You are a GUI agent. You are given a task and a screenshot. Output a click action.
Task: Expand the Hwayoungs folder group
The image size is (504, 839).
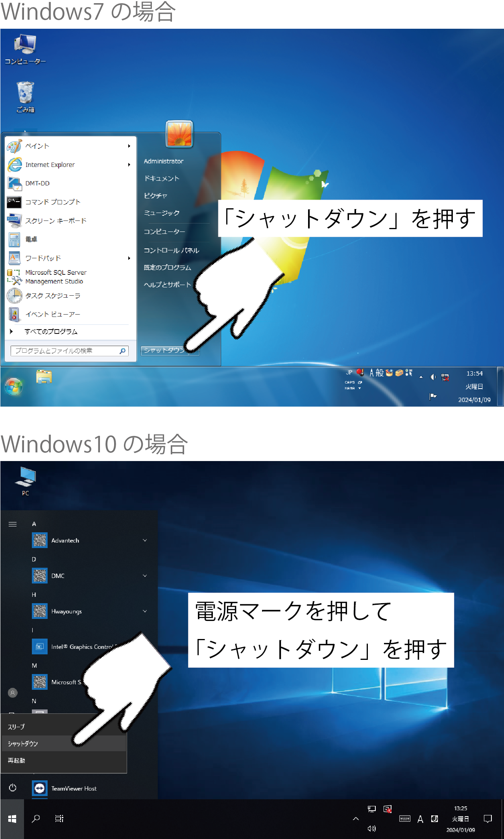coord(144,611)
